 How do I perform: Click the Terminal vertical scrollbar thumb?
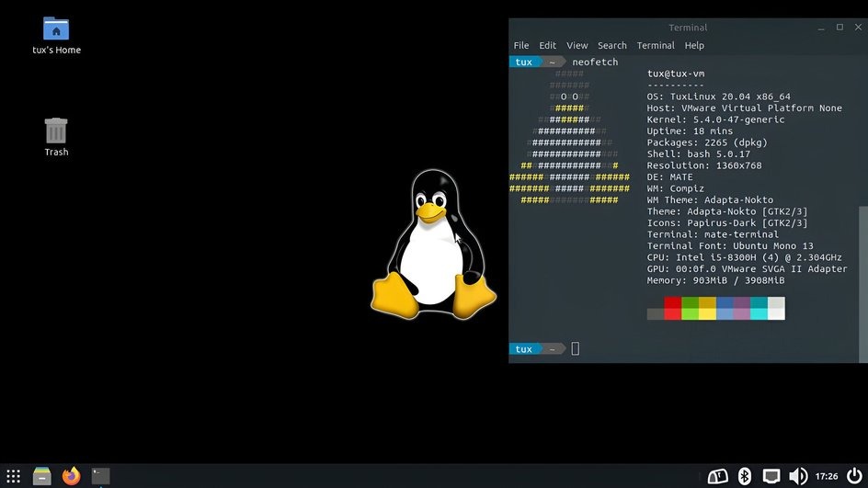863,284
